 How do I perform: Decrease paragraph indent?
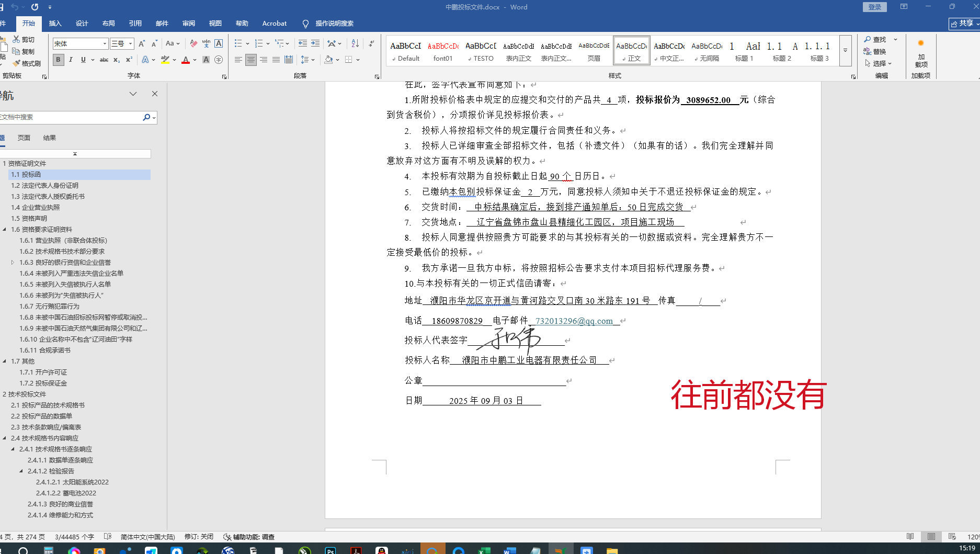click(303, 43)
